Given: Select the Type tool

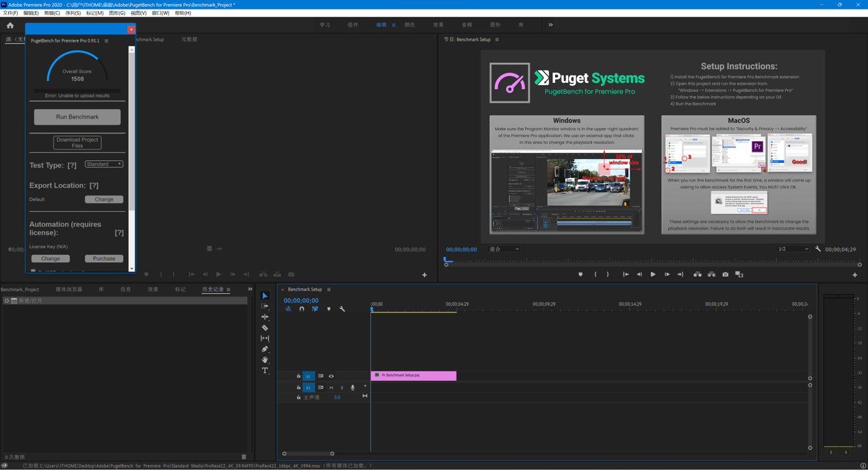Looking at the screenshot, I should pos(265,371).
